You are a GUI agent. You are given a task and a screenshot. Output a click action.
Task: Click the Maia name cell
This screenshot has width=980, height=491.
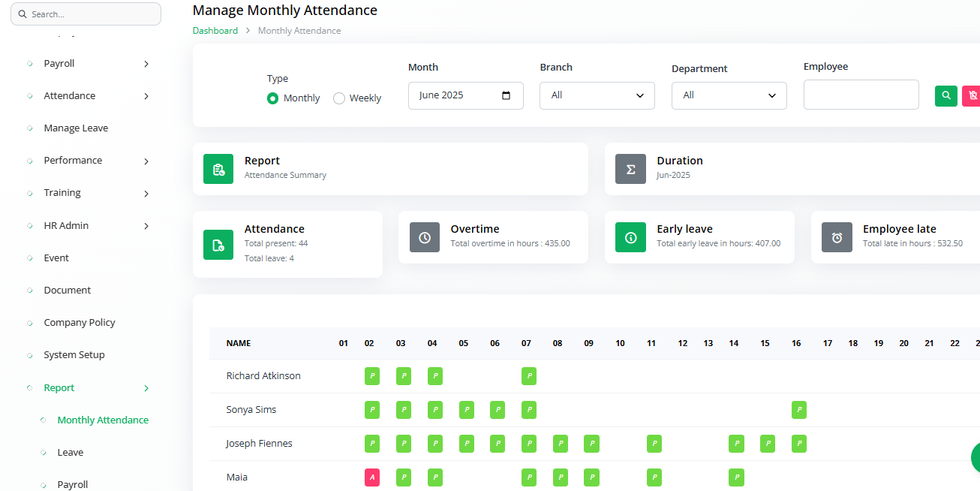237,477
